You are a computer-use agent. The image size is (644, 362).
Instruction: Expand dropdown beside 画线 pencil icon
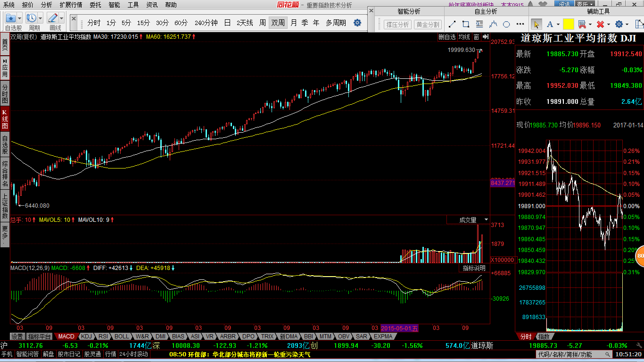click(62, 18)
